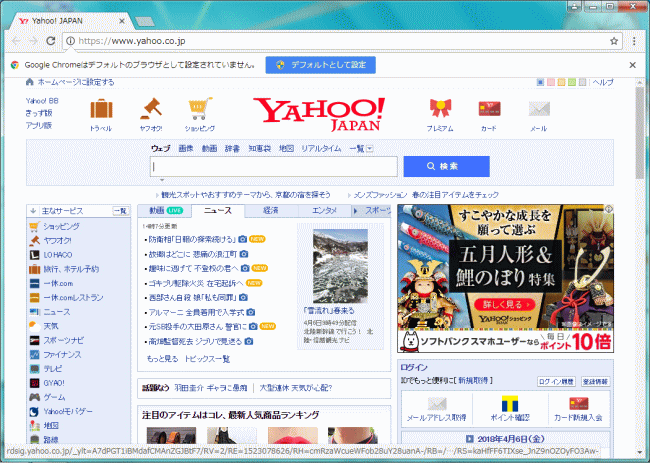Click the site info icon in address bar
Viewport: 650px width, 463px height.
pos(70,41)
